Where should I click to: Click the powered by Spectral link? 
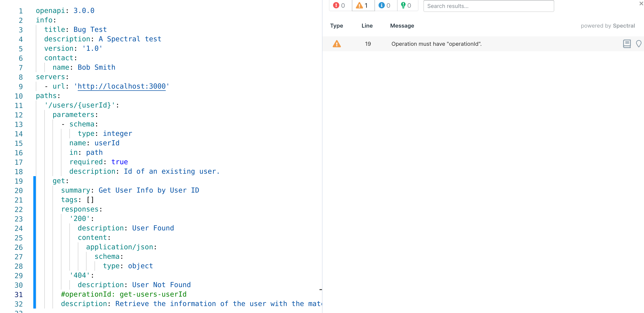pos(608,26)
